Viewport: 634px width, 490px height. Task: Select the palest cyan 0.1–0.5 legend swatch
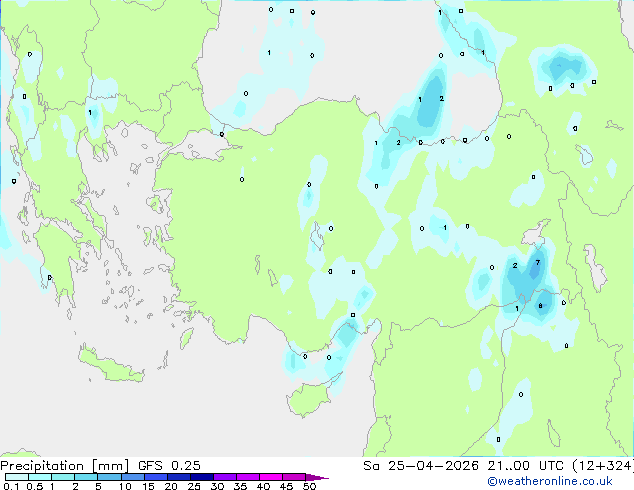[x=17, y=477]
